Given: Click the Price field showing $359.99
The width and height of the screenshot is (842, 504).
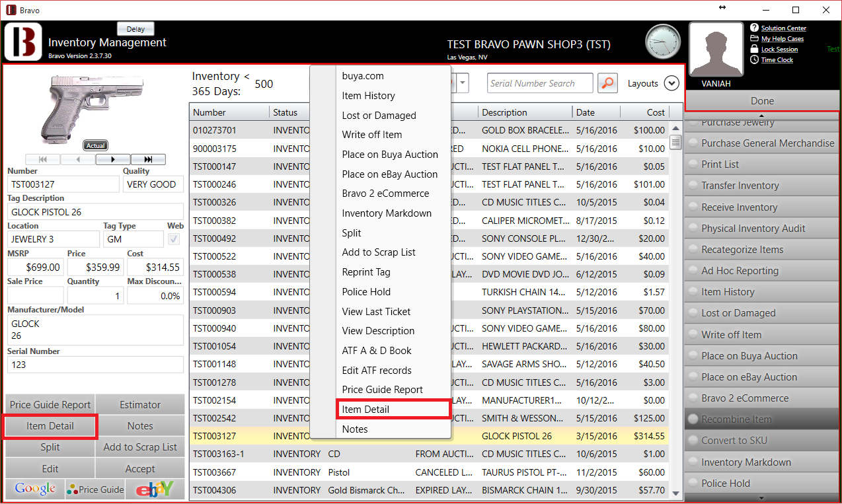Looking at the screenshot, I should (95, 268).
